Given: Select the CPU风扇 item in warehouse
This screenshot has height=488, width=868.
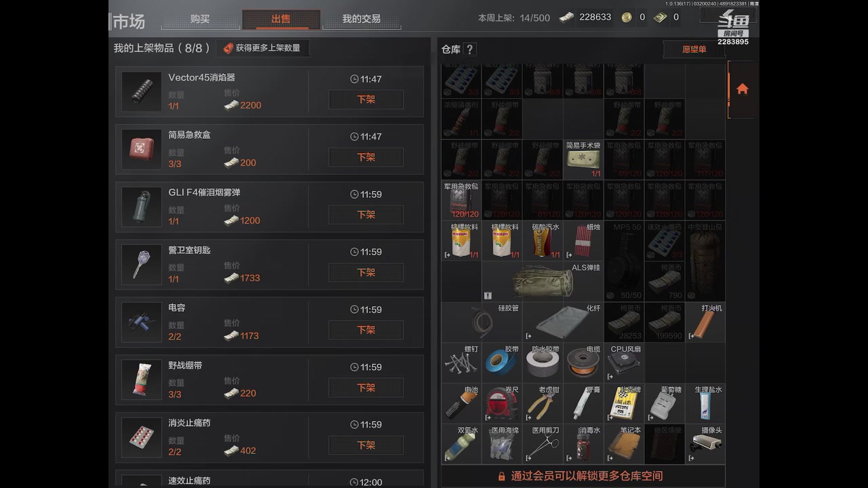Looking at the screenshot, I should tap(624, 363).
